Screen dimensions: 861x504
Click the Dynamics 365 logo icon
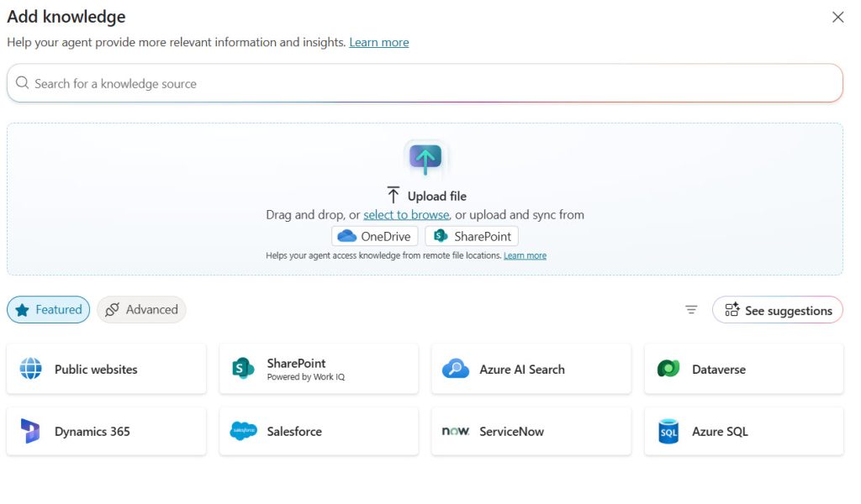point(30,431)
